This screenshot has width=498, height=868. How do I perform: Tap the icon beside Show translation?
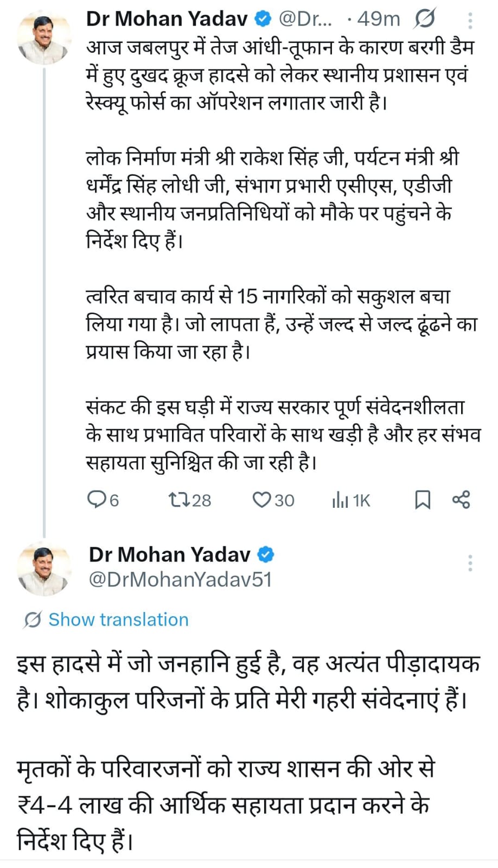(33, 620)
